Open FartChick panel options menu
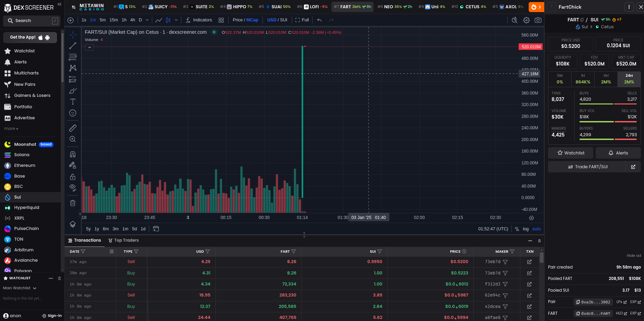Viewport: 644px width, 321px height. (x=629, y=7)
